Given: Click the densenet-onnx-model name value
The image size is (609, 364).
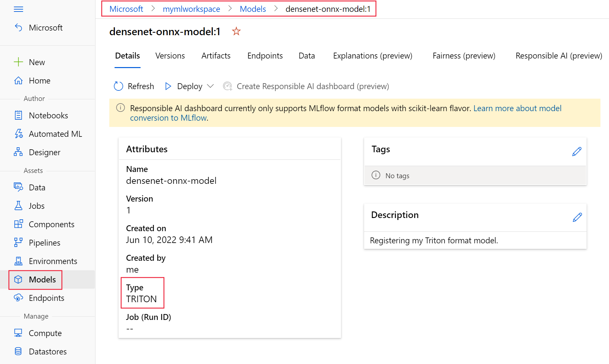Looking at the screenshot, I should click(171, 181).
